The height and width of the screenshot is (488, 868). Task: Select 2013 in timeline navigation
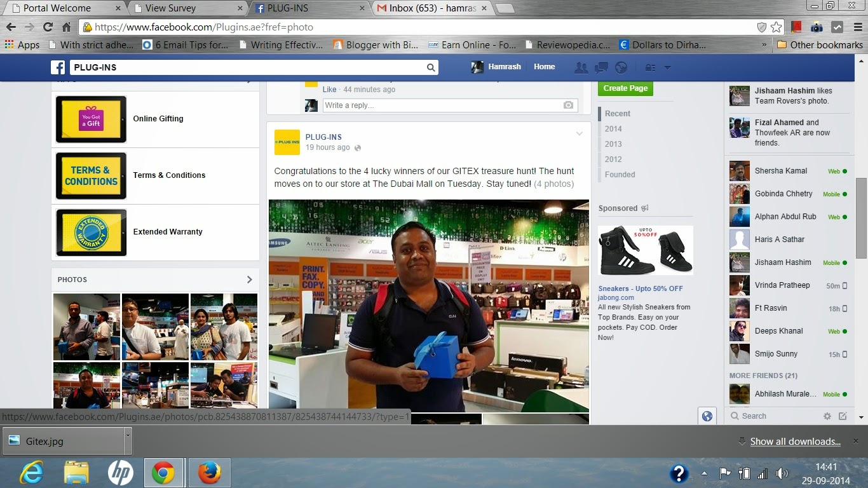click(x=613, y=144)
